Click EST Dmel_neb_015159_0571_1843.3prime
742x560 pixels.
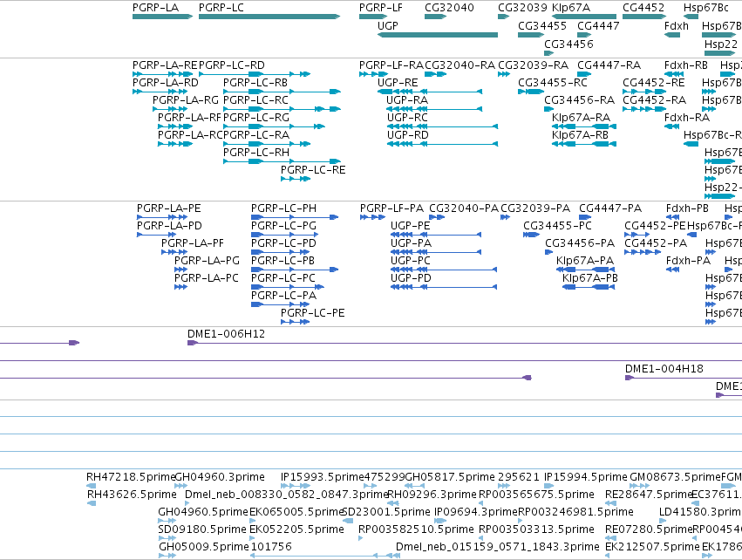497,546
